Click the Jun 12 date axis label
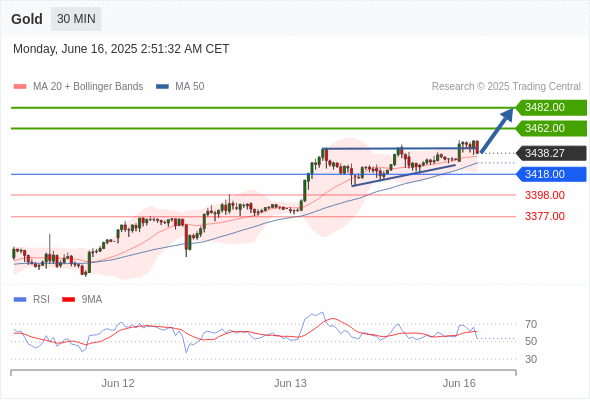 (118, 383)
